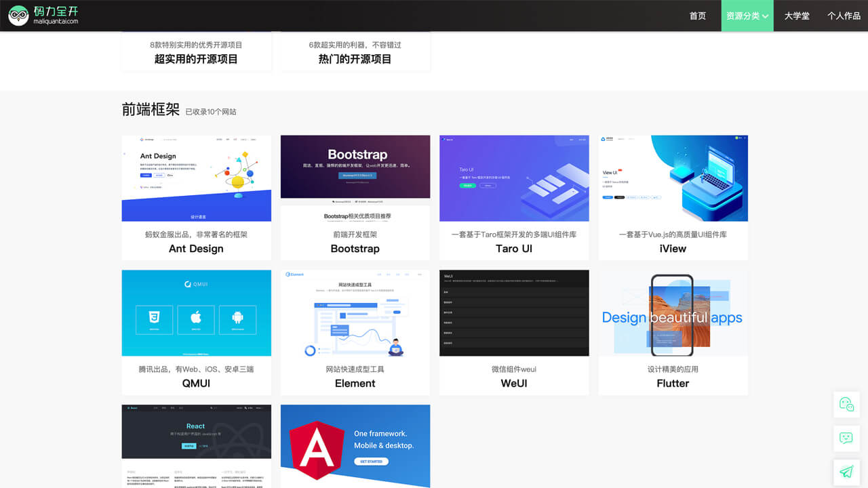Screen dimensions: 868x488
Task: Open the React site preview thumbnail
Action: click(196, 446)
